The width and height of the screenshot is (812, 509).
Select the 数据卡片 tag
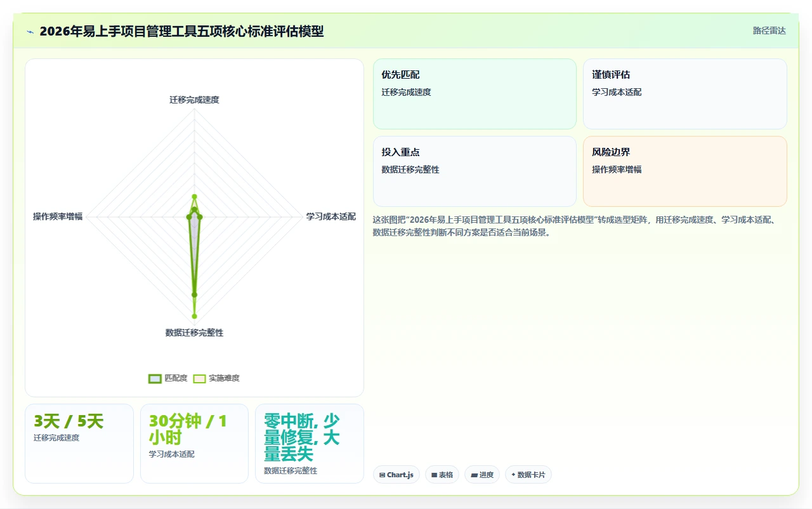click(528, 475)
